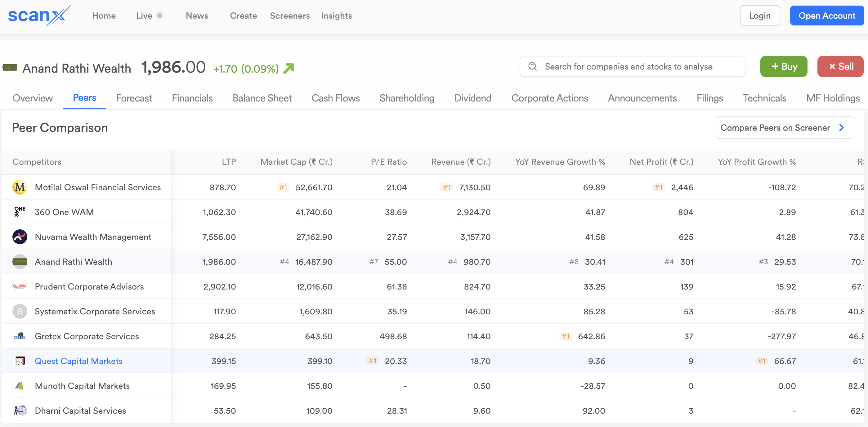Go to the News section

coord(197,16)
